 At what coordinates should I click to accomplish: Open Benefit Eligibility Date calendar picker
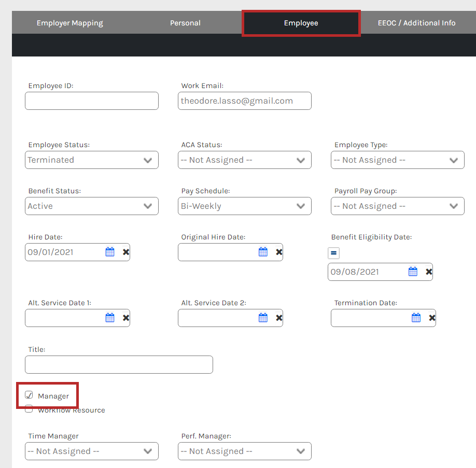coord(413,272)
